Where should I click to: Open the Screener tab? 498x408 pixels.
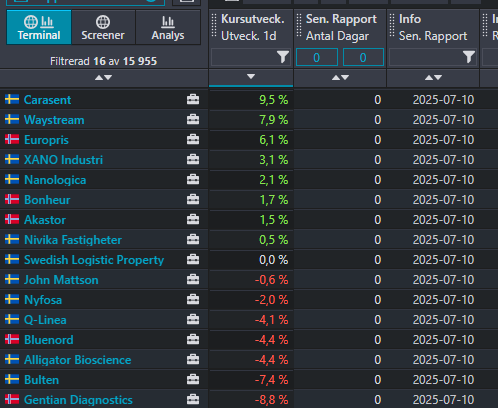[x=103, y=27]
